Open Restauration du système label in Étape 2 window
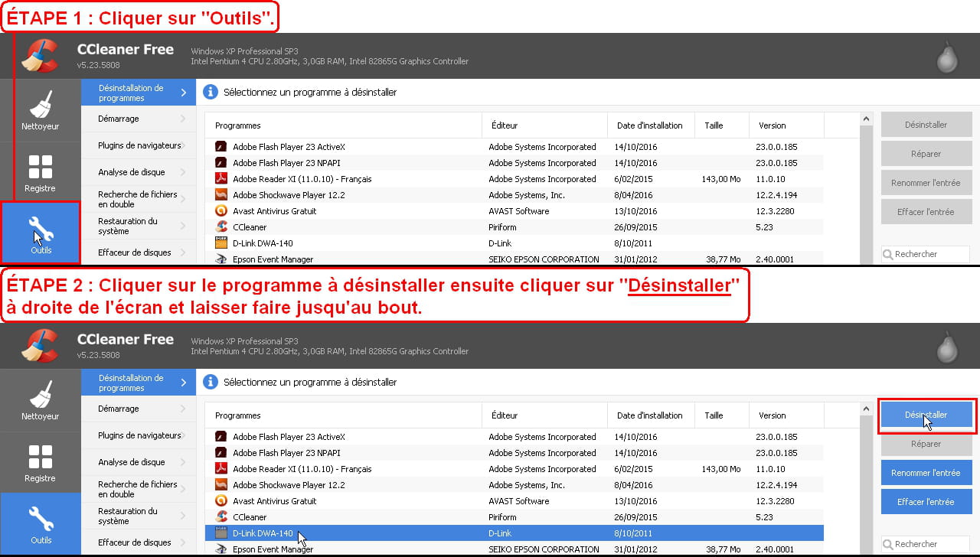Image resolution: width=980 pixels, height=557 pixels. tap(128, 516)
